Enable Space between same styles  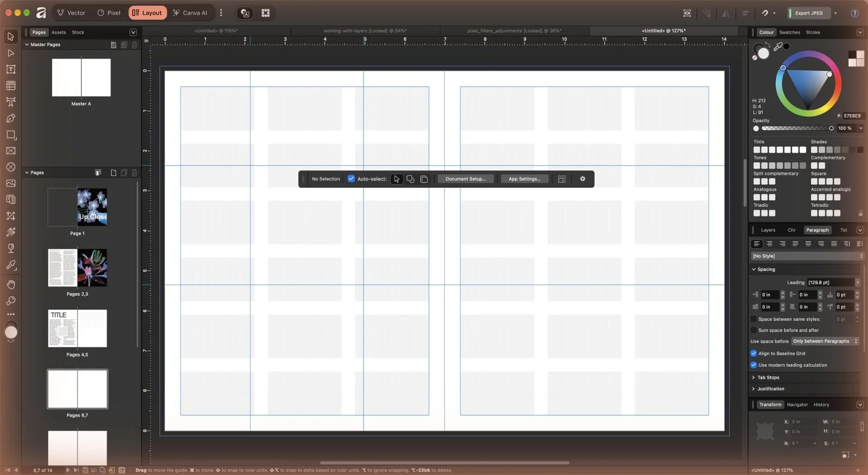pyautogui.click(x=754, y=319)
